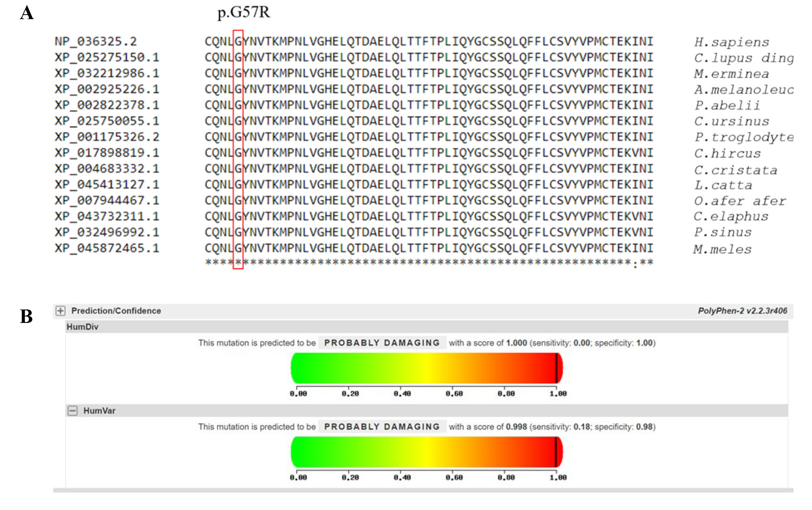Screen dimensions: 812x510
Task: Click the yellow middle of HumDiv gradient bar
Action: 426,368
